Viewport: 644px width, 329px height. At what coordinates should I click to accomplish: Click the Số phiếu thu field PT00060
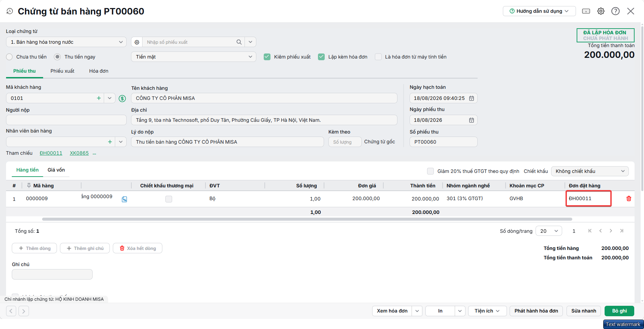coord(444,142)
